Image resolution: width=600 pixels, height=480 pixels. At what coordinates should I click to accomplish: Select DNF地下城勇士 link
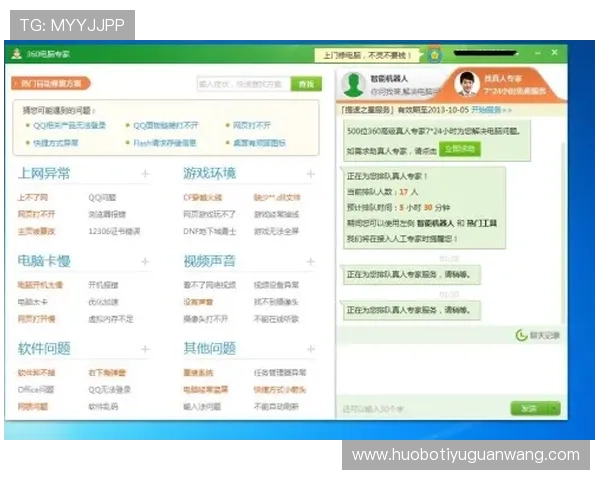(210, 231)
